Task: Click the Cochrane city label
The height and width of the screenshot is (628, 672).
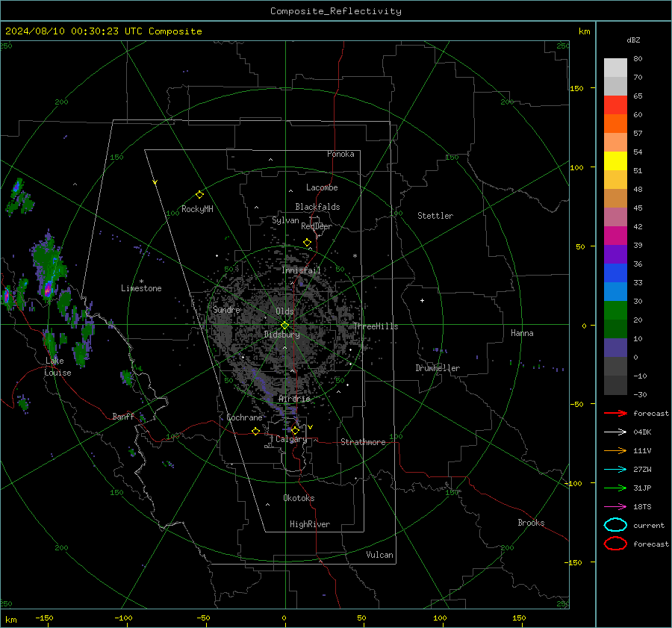Action: point(244,417)
